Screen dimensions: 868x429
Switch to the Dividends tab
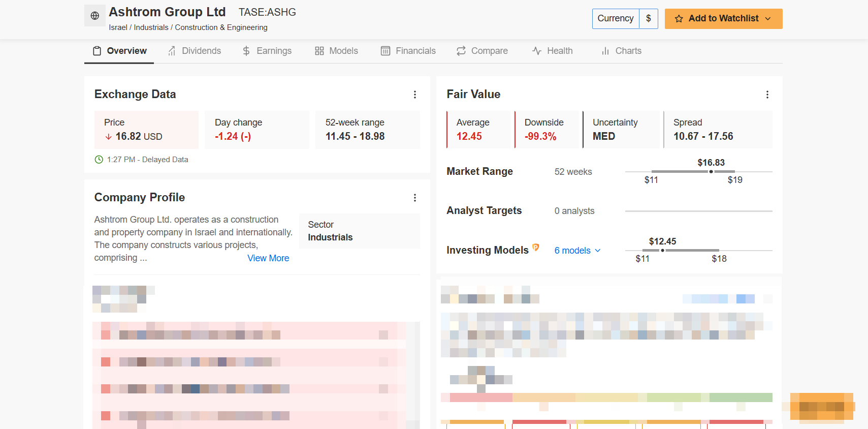pos(195,51)
